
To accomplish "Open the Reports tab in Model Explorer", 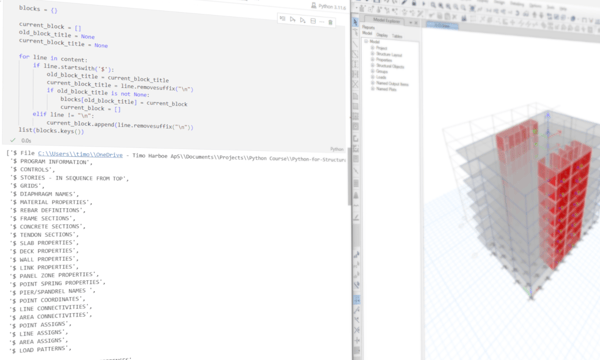I will [368, 28].
